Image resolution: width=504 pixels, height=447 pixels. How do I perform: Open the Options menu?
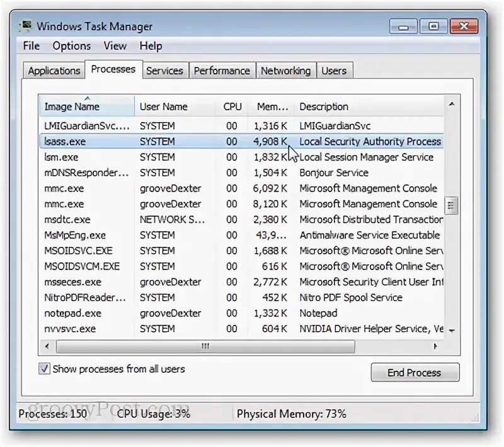click(x=72, y=46)
